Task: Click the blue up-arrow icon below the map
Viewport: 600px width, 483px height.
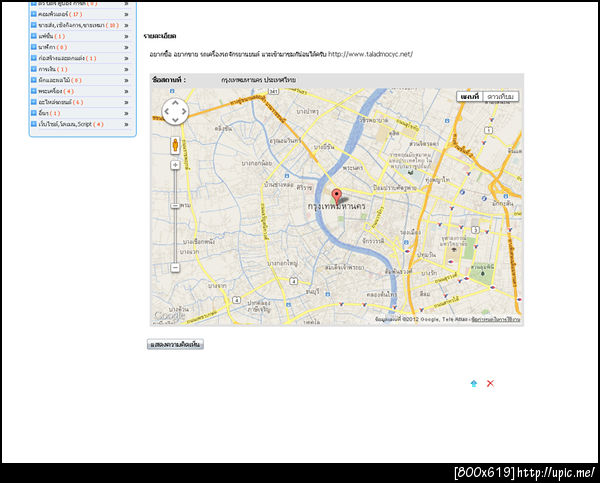Action: pos(474,383)
